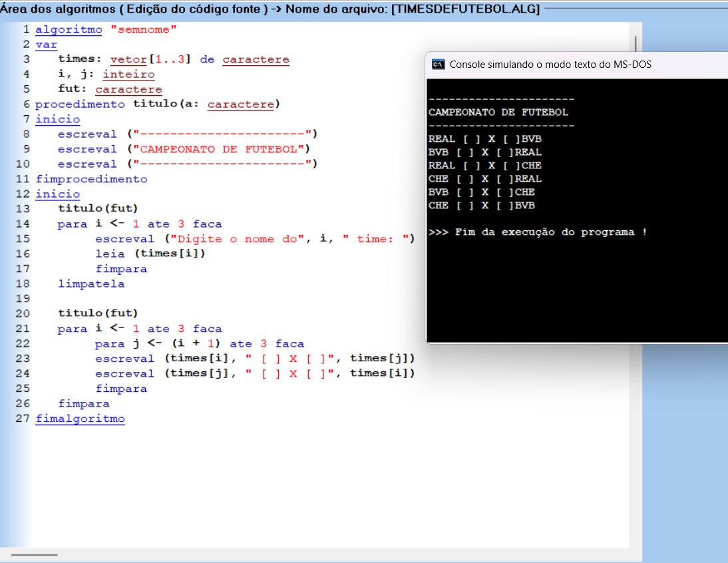Click console line 'REAL [ ] X [ ]CHE'
The image size is (728, 563).
coord(484,166)
